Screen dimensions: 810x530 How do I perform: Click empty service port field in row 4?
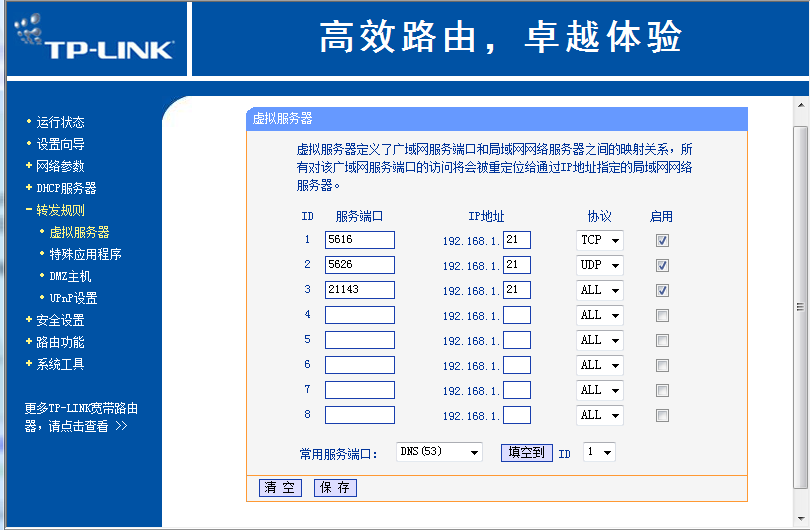click(x=360, y=315)
